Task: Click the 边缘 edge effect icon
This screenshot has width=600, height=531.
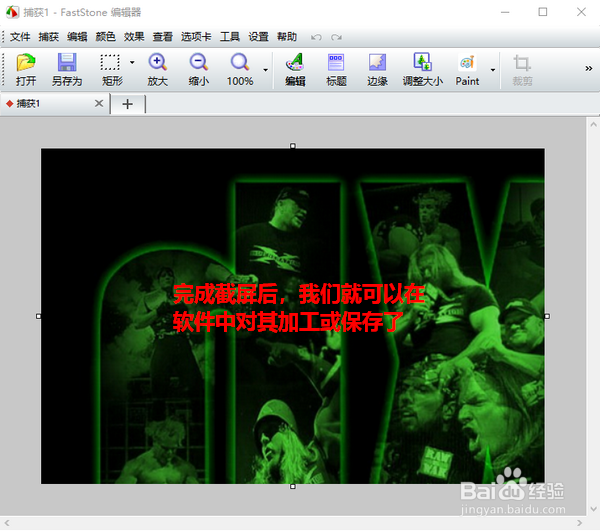Action: [x=377, y=62]
